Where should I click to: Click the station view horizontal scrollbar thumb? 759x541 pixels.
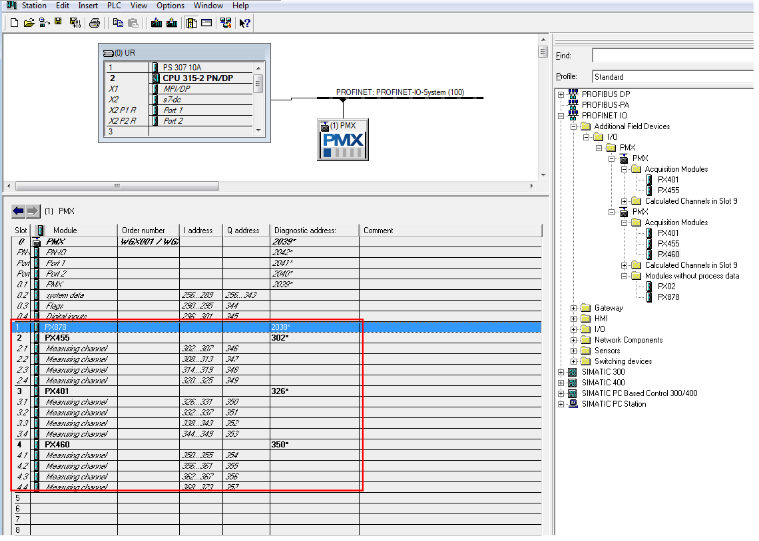click(x=117, y=186)
